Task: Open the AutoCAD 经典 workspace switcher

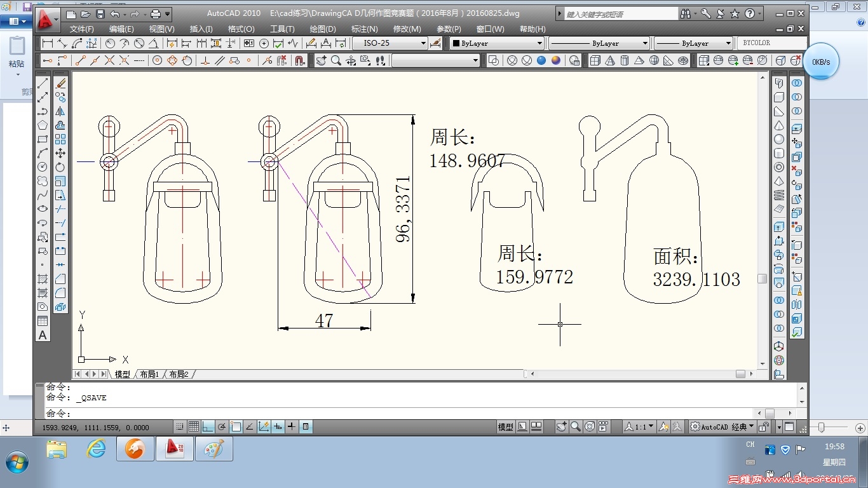Action: coord(723,427)
